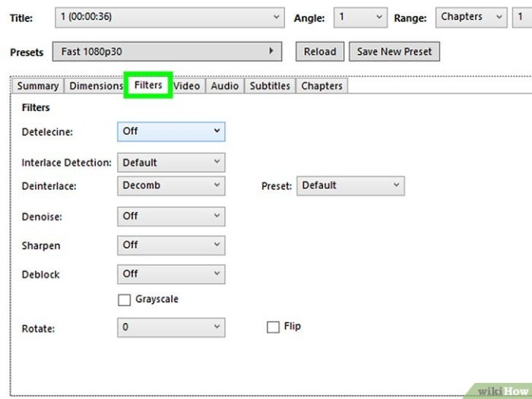The width and height of the screenshot is (532, 399).
Task: Tick the Flip checkbox
Action: [x=274, y=327]
